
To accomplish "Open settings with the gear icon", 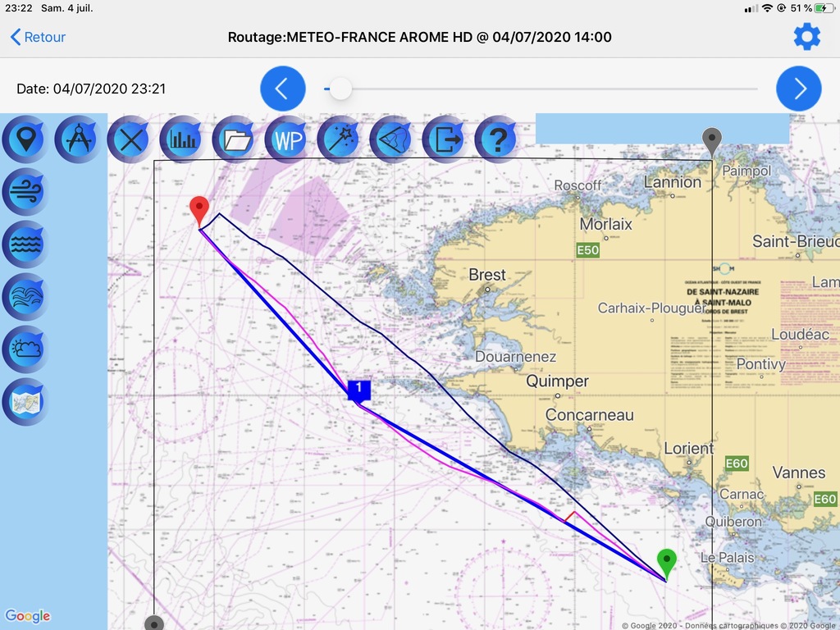I will [x=807, y=37].
